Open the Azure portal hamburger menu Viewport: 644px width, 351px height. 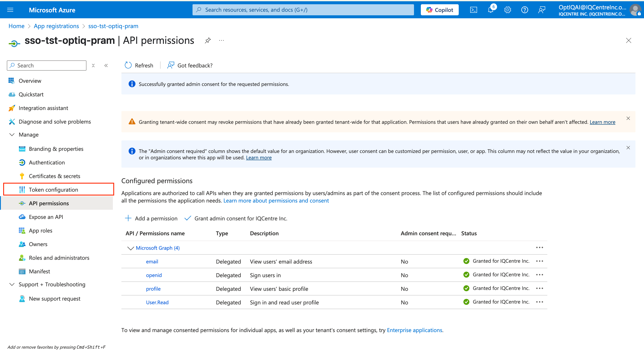pyautogui.click(x=10, y=10)
